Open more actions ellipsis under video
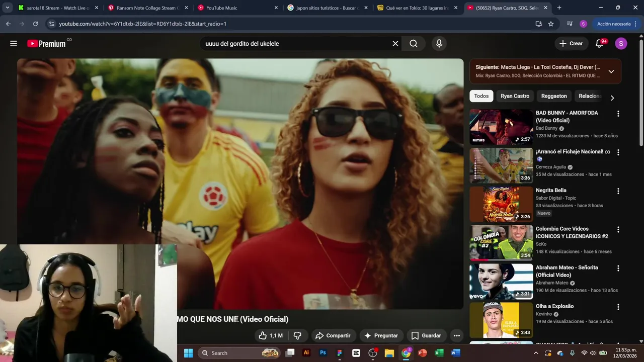The image size is (644, 362). 457,335
